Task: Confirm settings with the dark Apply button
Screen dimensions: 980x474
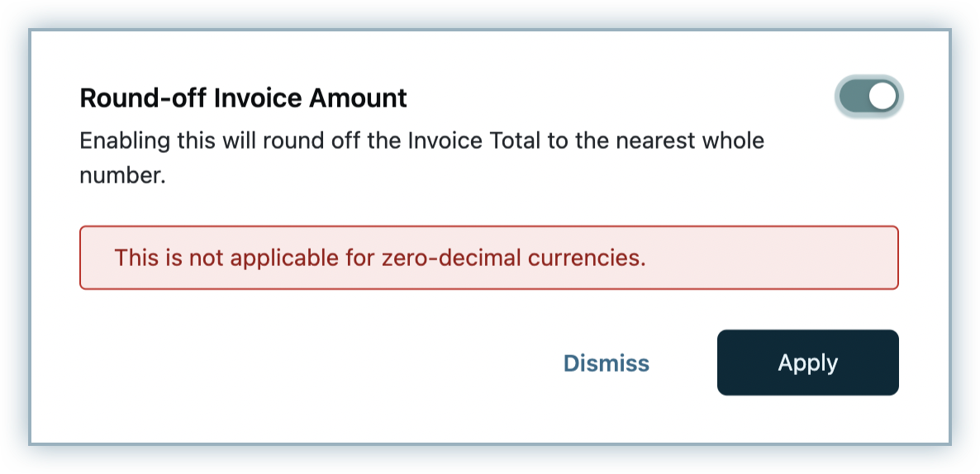Action: click(x=807, y=363)
